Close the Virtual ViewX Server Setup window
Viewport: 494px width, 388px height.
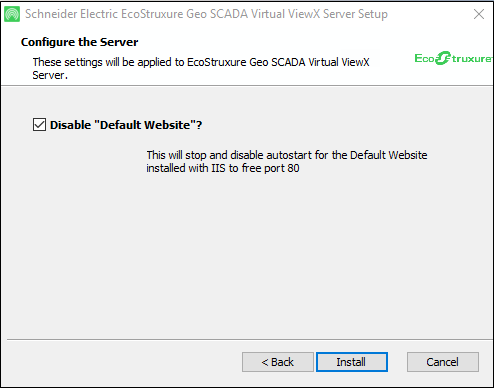(479, 14)
